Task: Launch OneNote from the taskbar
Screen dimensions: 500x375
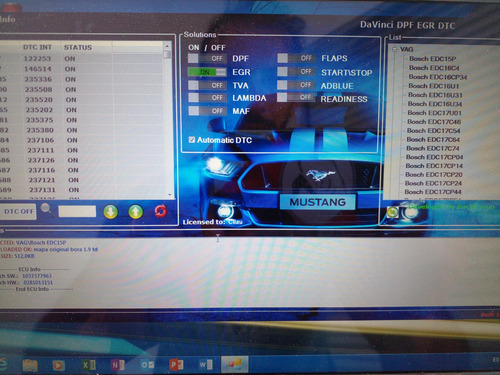Action: [x=118, y=365]
